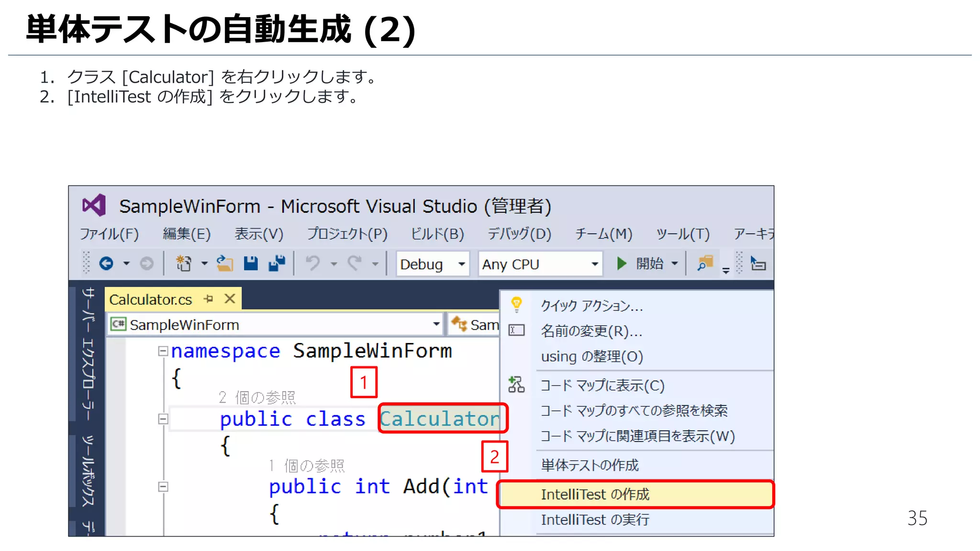Image resolution: width=980 pixels, height=551 pixels.
Task: Click the '2 個の参照' CodeLens link
Action: coord(257,397)
